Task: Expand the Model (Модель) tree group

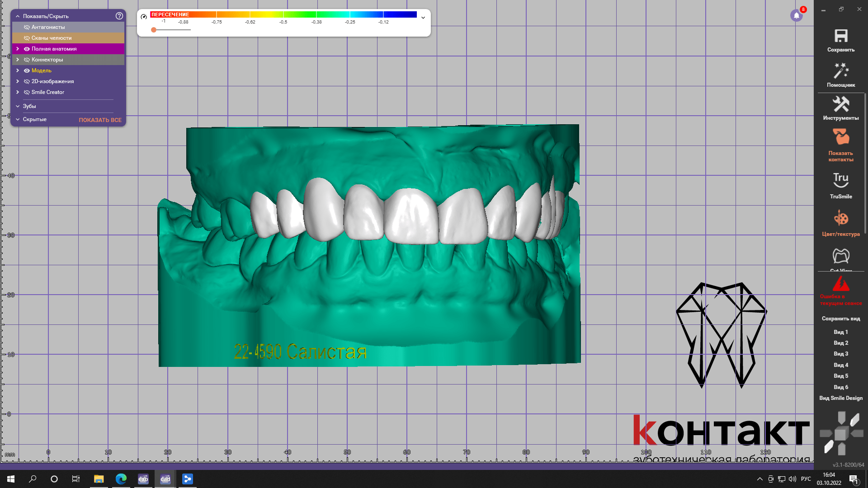Action: 18,70
